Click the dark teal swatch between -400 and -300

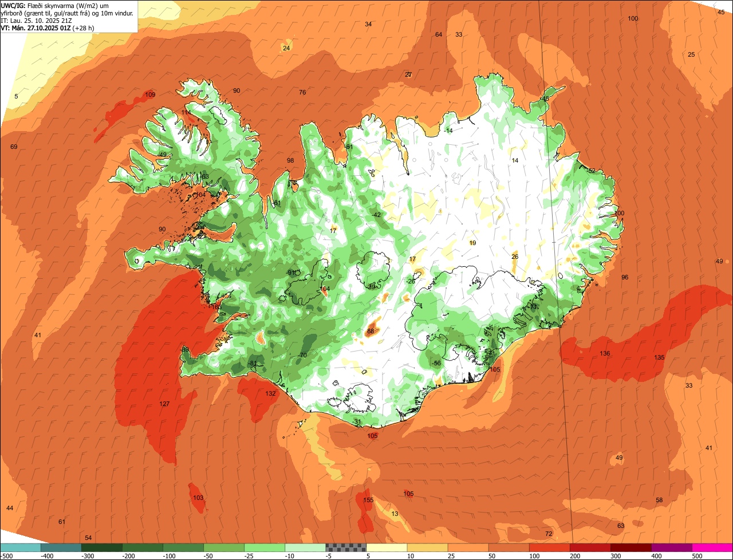[61, 547]
